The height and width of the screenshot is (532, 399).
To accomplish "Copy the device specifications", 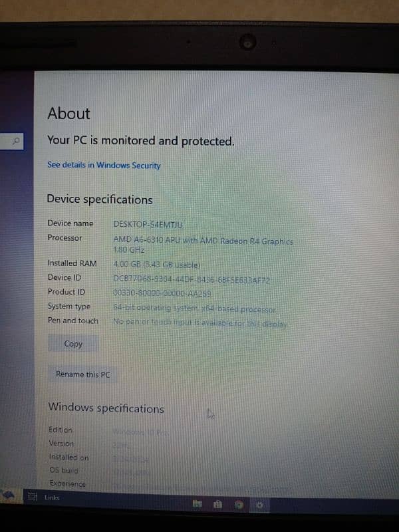I will coord(73,344).
